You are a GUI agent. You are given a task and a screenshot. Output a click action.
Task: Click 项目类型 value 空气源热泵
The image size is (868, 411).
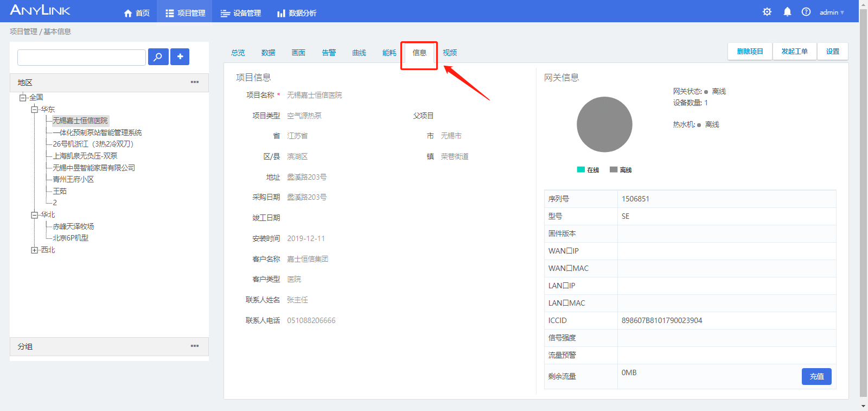304,116
